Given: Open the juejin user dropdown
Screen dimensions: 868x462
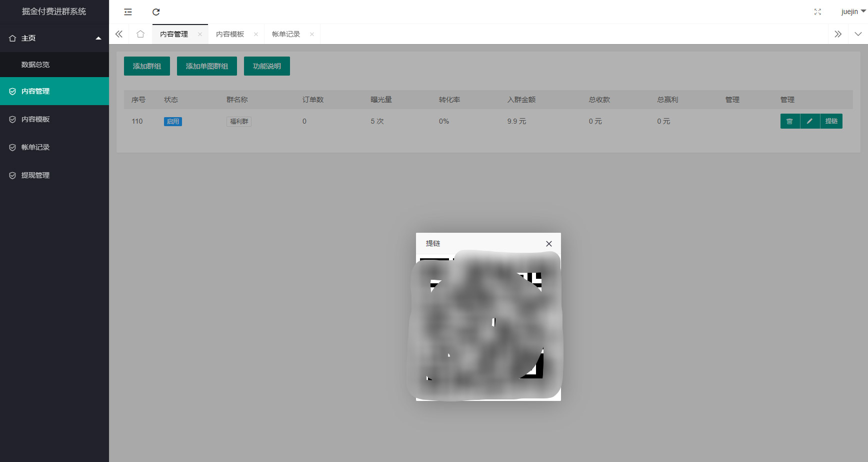Looking at the screenshot, I should (853, 12).
